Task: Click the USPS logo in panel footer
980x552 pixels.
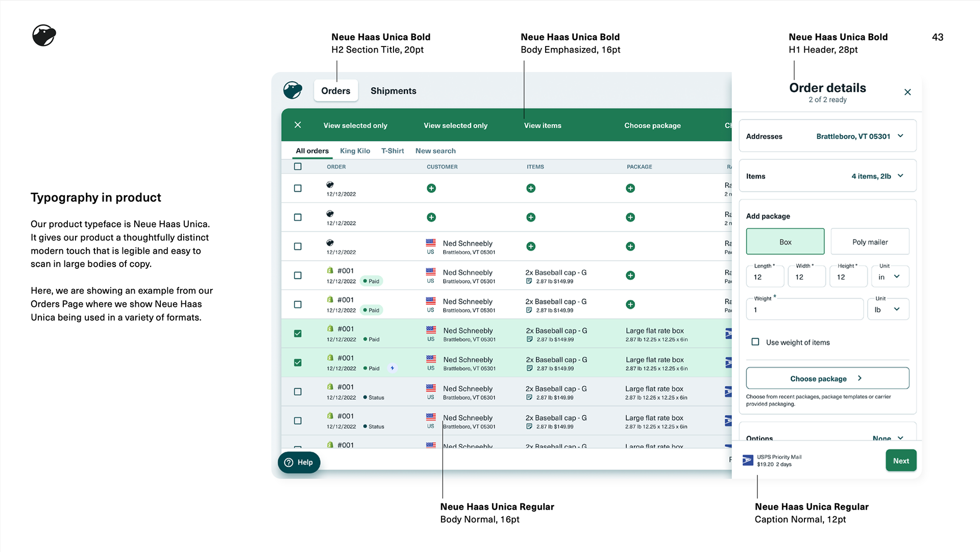Action: pos(748,461)
